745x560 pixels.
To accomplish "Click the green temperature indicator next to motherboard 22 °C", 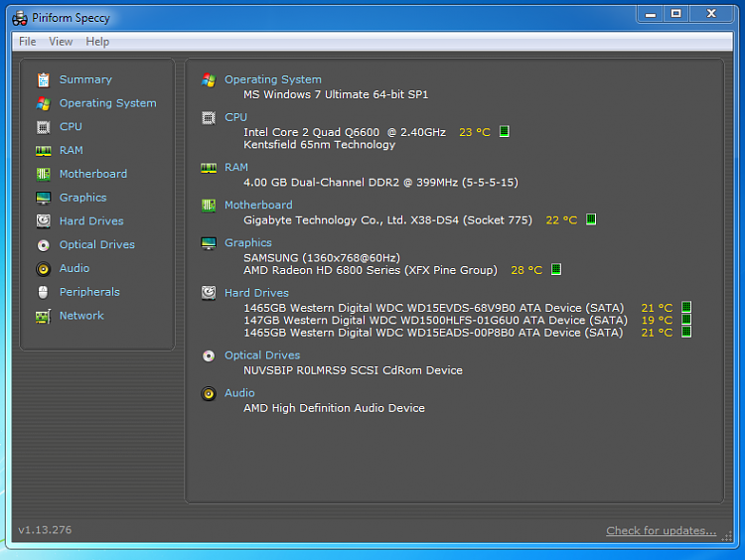I will [591, 219].
